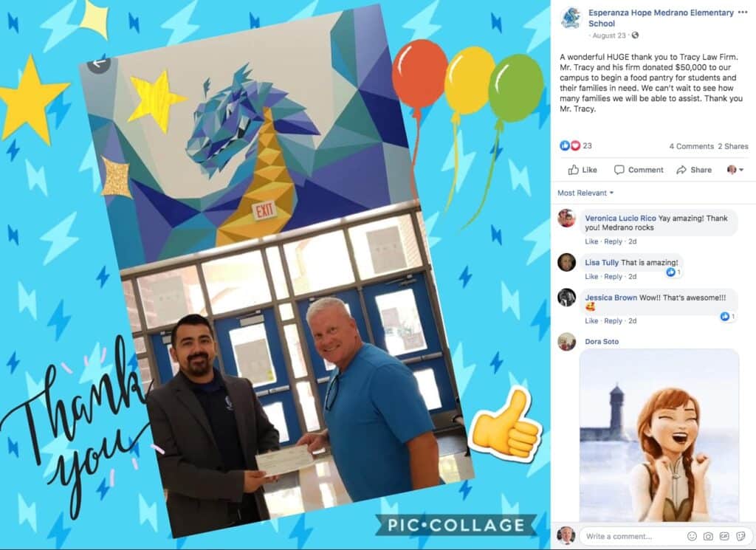Click the Like thumbs-up button on the post
This screenshot has width=756, height=550.
tap(583, 170)
